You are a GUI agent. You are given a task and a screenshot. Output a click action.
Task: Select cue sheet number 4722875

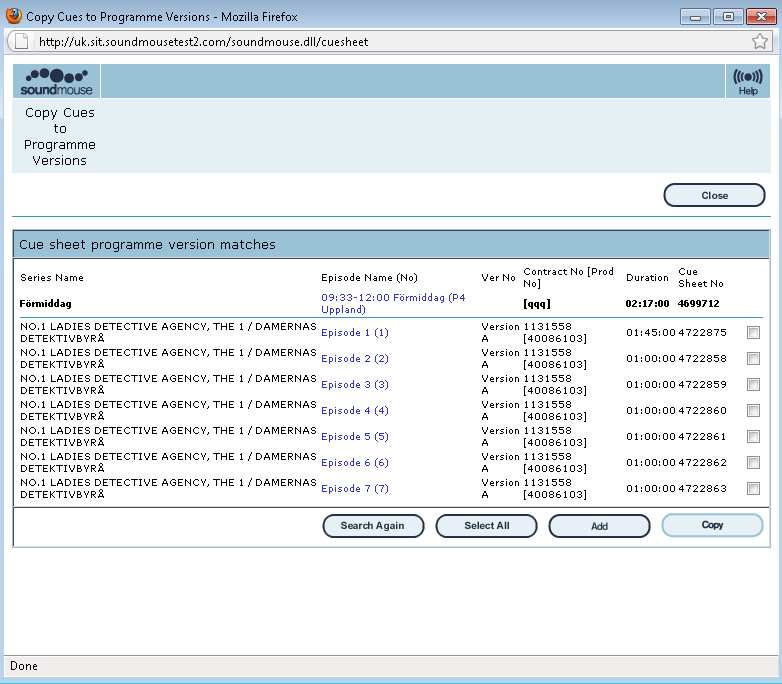click(702, 333)
